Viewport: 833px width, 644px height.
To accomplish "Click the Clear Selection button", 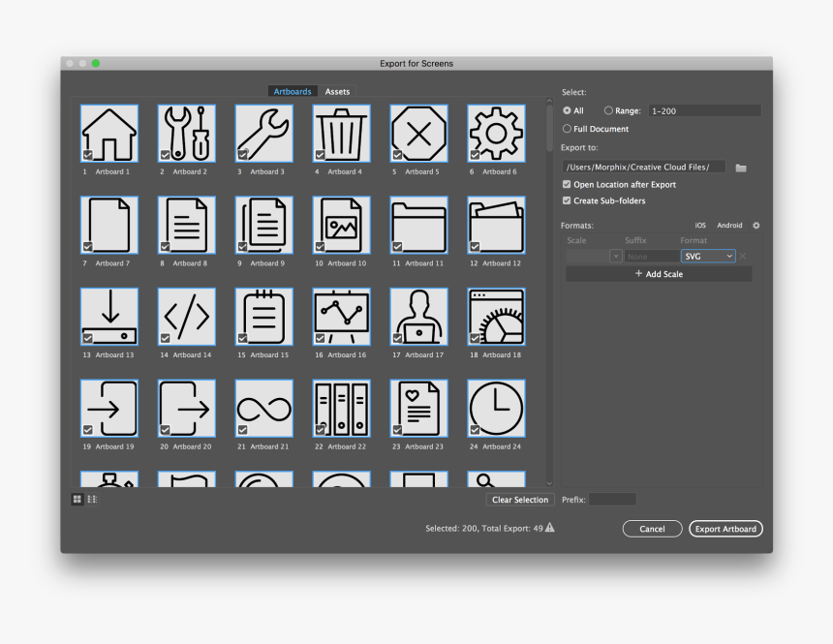I will point(520,500).
